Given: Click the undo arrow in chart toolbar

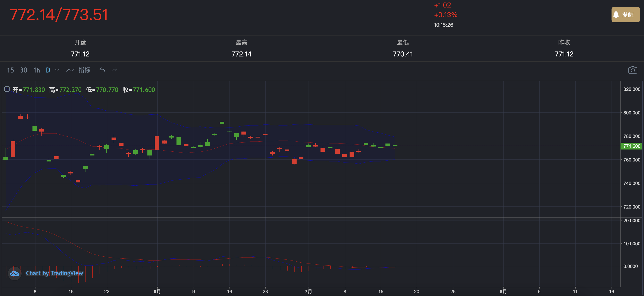Looking at the screenshot, I should (102, 70).
